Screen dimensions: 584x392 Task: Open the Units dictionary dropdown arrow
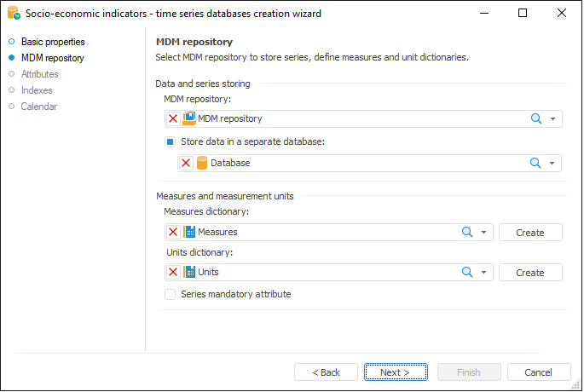click(x=483, y=273)
